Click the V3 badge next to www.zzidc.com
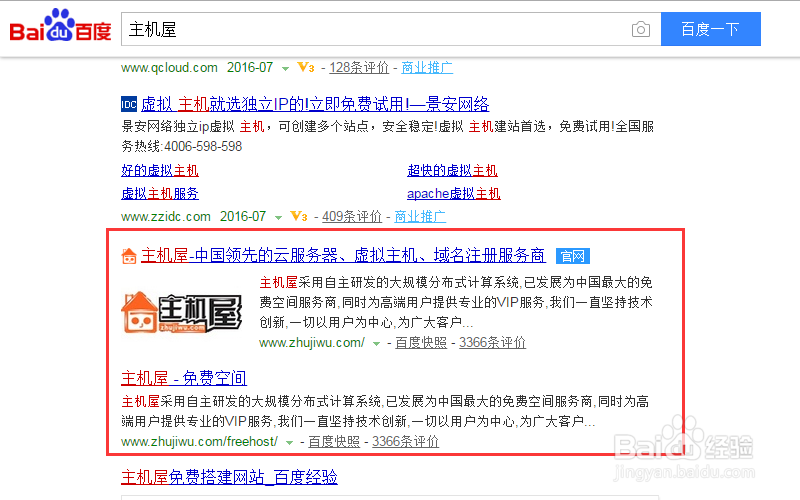Viewport: 800px width, 500px height. pyautogui.click(x=298, y=216)
